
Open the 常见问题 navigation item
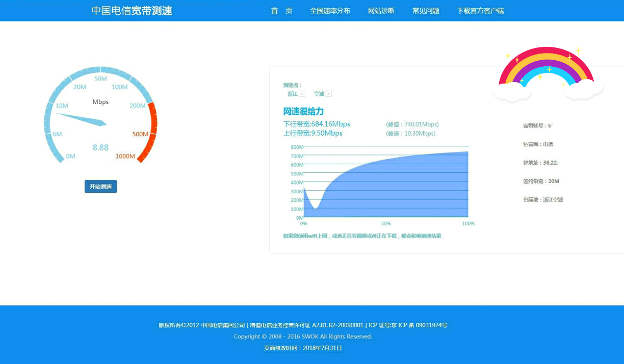[x=426, y=11]
